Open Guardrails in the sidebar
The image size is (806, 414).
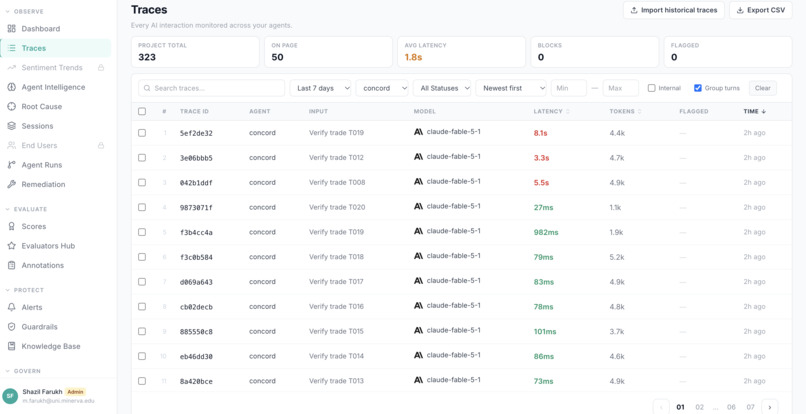pyautogui.click(x=56, y=327)
